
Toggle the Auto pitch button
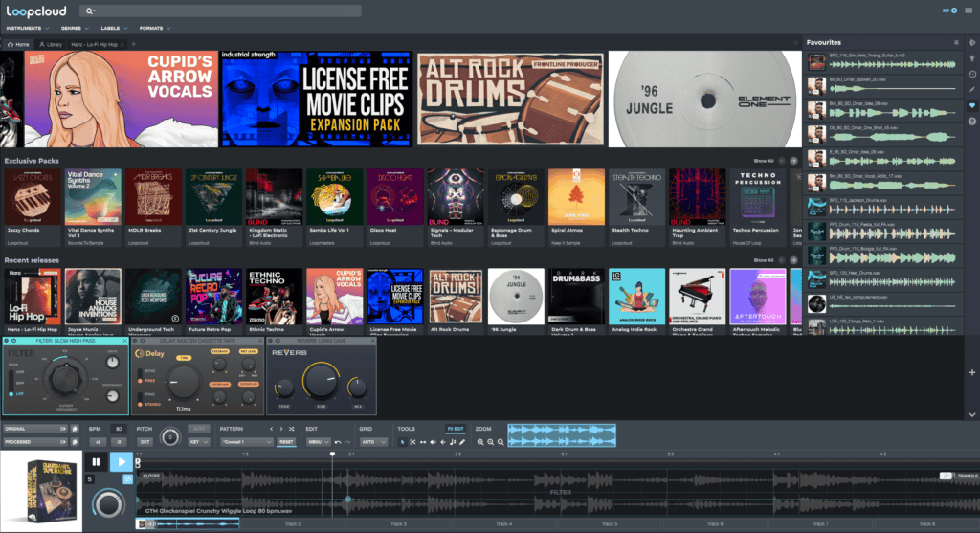coord(199,429)
